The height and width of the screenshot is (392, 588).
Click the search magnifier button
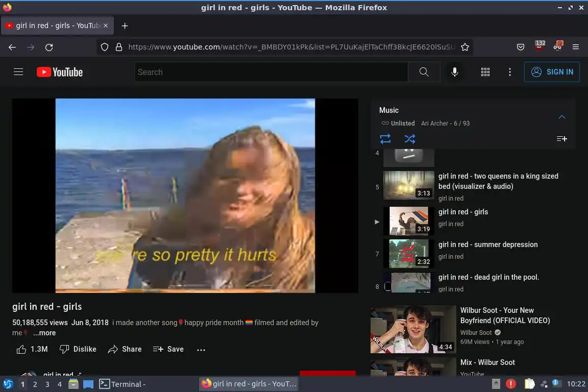coord(424,72)
